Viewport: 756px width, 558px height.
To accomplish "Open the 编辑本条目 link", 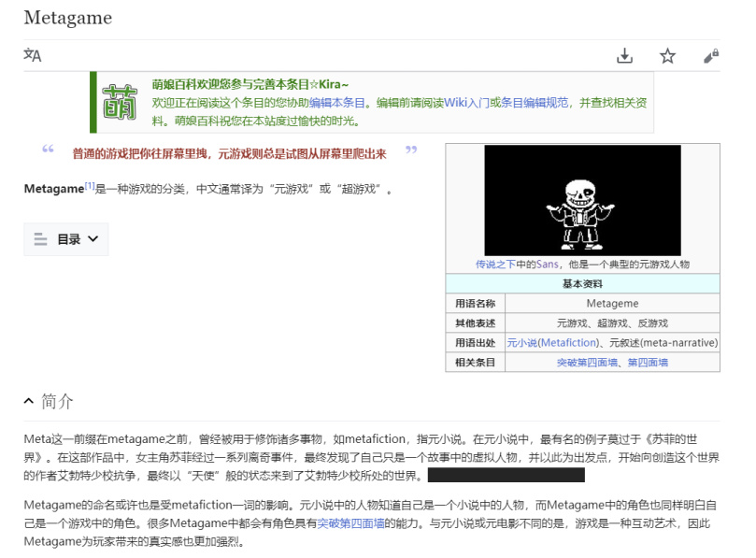I will [336, 103].
